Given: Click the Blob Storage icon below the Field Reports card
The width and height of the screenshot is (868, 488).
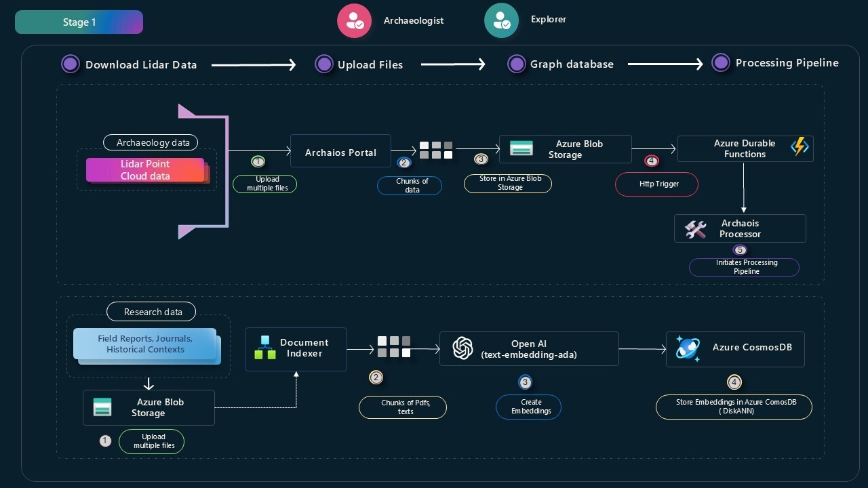Looking at the screenshot, I should point(102,407).
